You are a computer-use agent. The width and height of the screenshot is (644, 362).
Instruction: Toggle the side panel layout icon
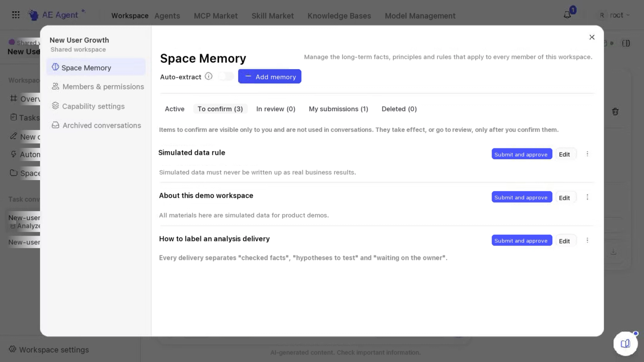coord(626,43)
